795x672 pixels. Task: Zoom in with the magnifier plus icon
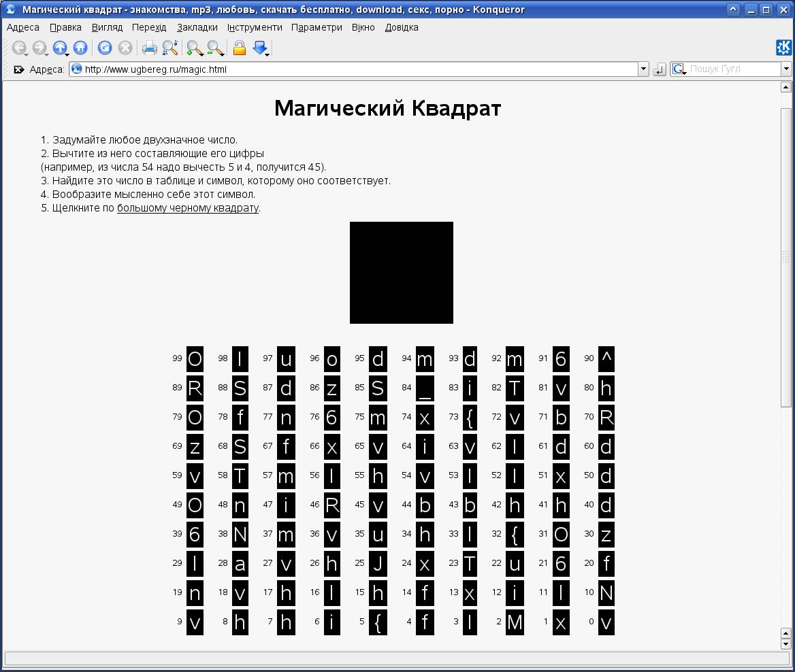click(194, 48)
